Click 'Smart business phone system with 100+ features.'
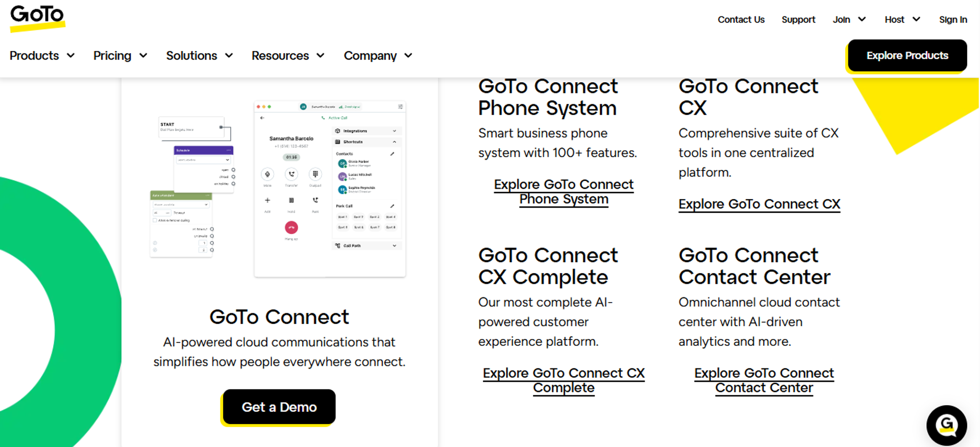The height and width of the screenshot is (447, 980). coord(557,143)
